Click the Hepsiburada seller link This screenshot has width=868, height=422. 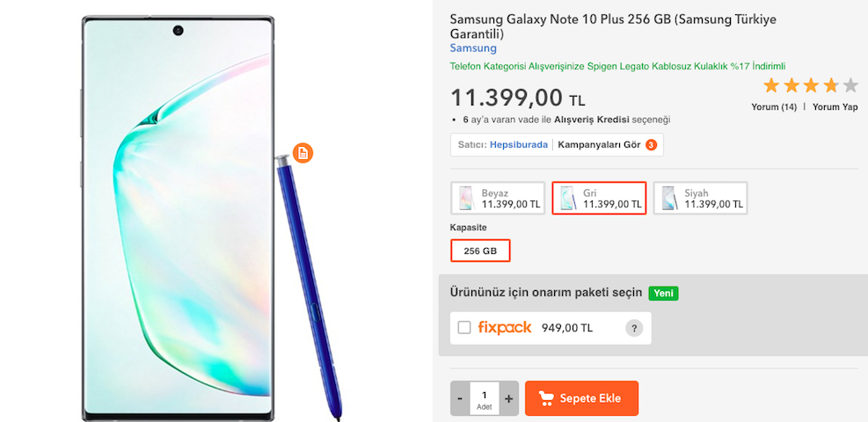coord(518,145)
